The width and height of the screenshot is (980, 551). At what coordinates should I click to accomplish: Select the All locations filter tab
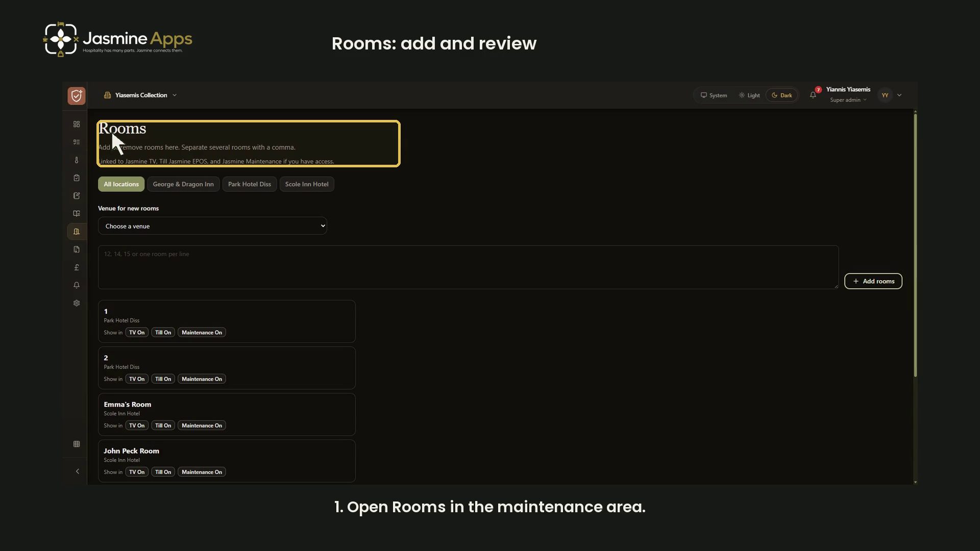click(x=121, y=184)
